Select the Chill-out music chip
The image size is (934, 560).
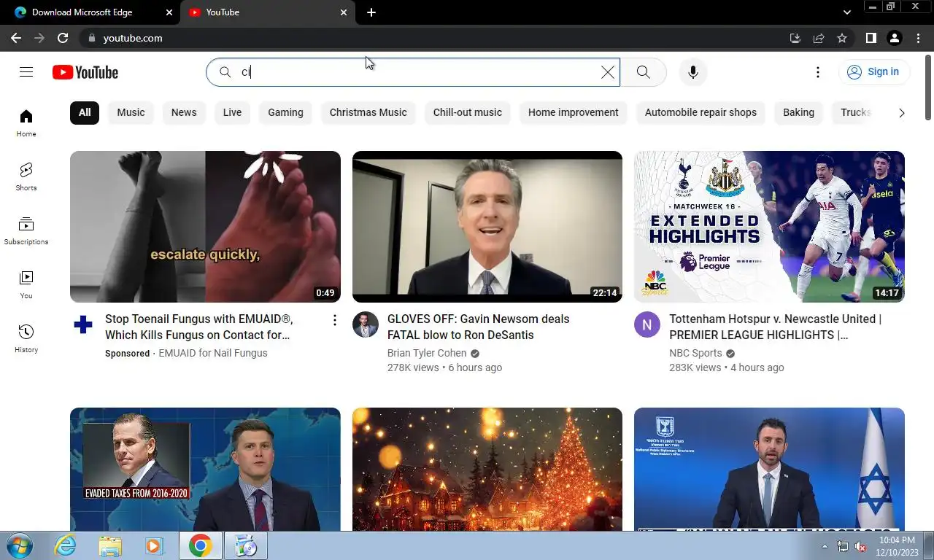pos(468,112)
